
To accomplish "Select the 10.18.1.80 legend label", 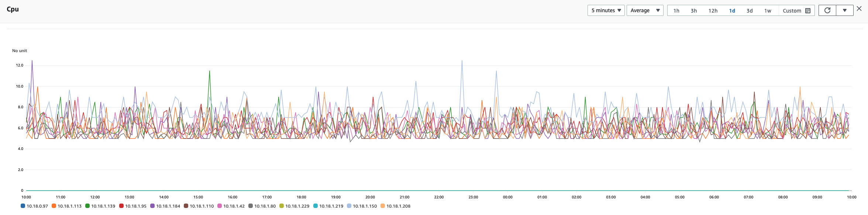I will tap(265, 206).
